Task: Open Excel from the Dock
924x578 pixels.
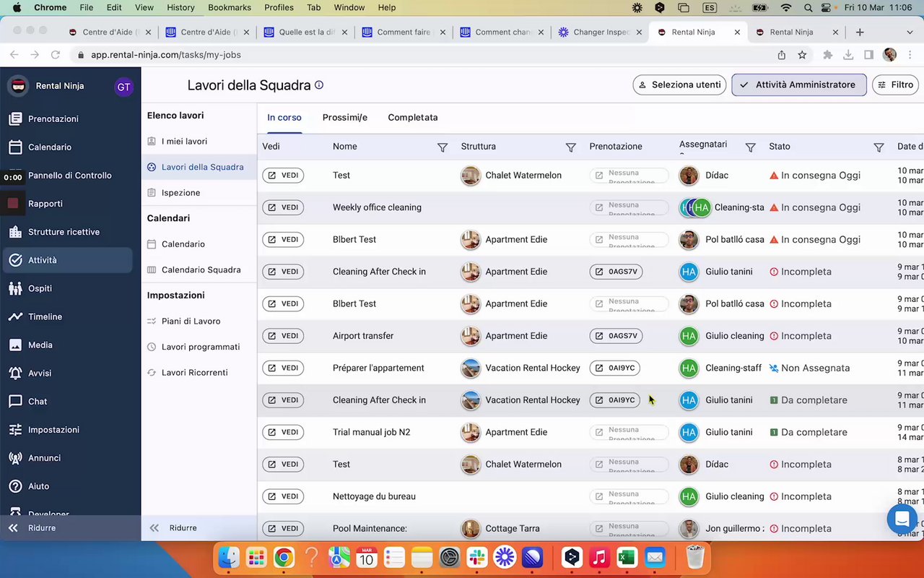Action: (627, 557)
